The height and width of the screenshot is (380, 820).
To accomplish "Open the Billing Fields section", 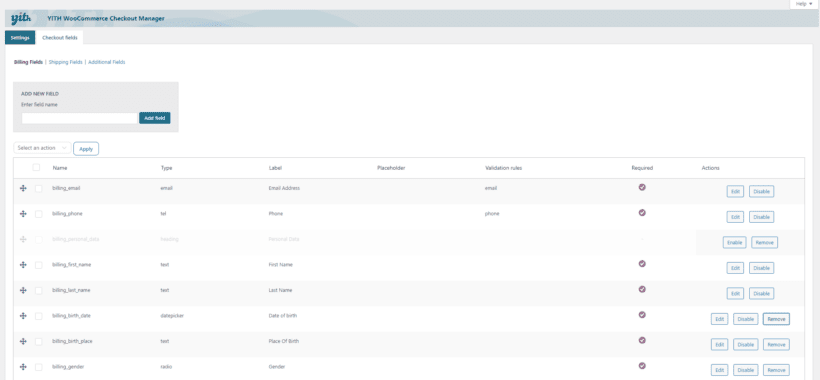I will pyautogui.click(x=28, y=62).
